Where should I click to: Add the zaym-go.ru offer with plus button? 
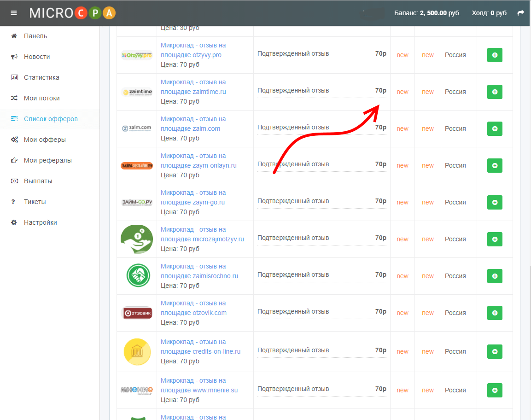tap(495, 202)
